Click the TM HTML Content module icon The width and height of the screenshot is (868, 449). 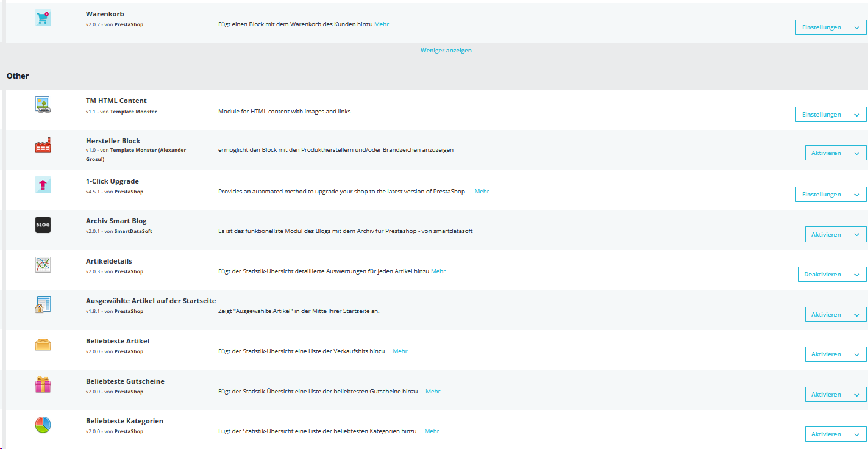pos(43,105)
